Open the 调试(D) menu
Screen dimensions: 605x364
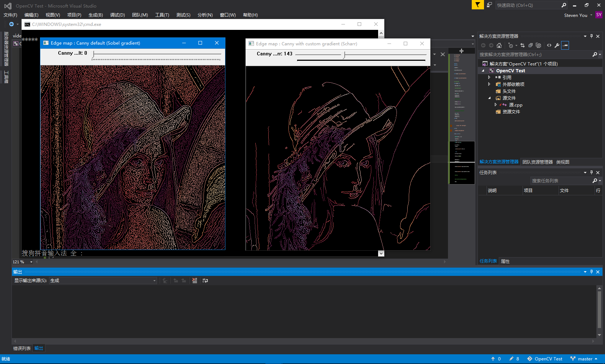click(117, 15)
